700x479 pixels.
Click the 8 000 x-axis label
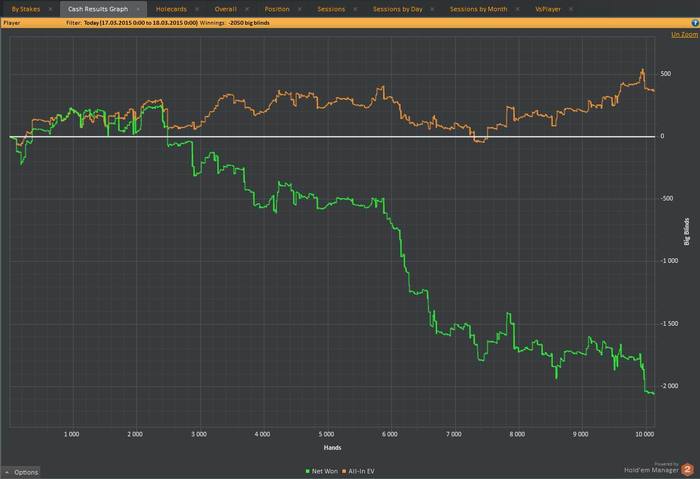[x=517, y=434]
